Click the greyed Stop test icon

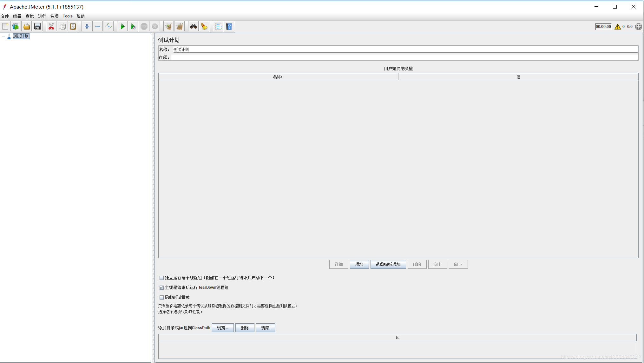[144, 27]
